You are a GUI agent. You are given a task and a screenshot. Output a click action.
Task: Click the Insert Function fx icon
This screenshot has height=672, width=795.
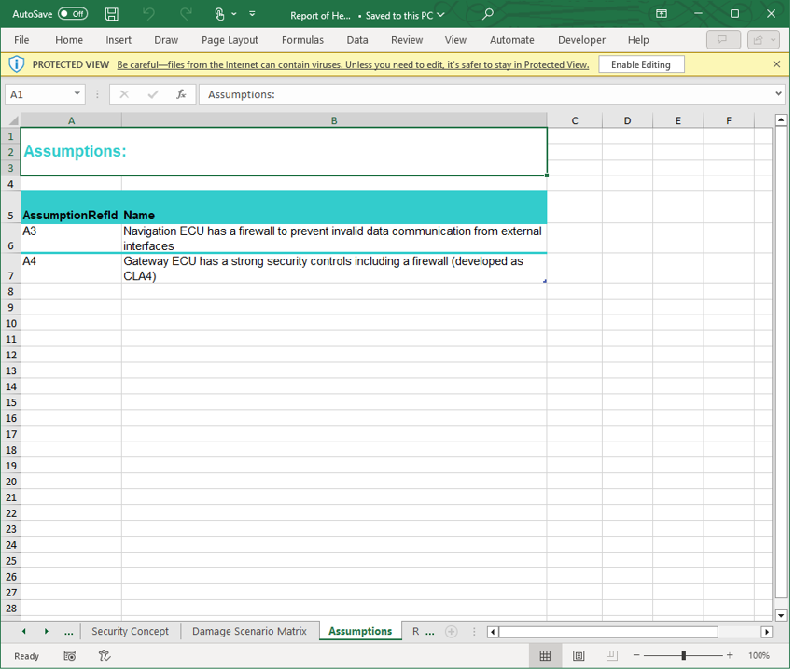tap(181, 94)
